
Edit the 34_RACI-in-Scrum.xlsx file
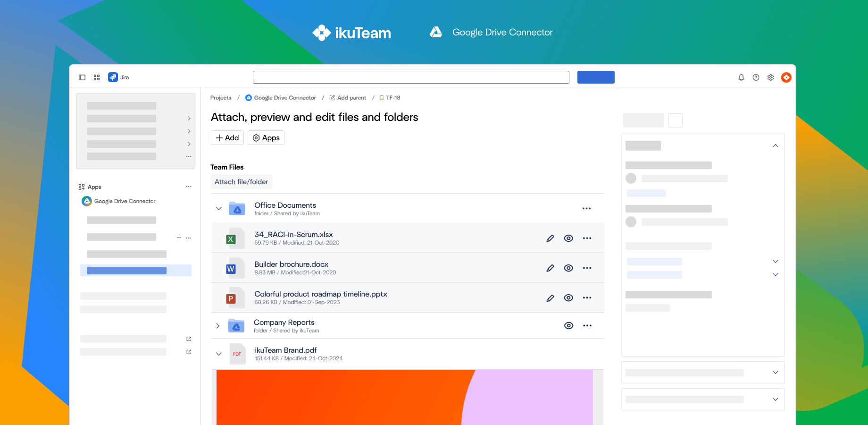[550, 238]
